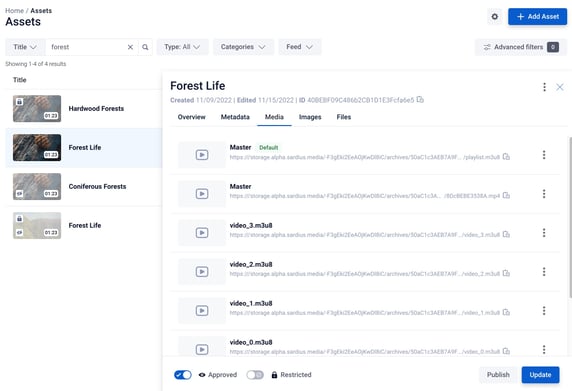The height and width of the screenshot is (391, 572).
Task: Copy the video_3.m3u8 URL
Action: pyautogui.click(x=506, y=235)
